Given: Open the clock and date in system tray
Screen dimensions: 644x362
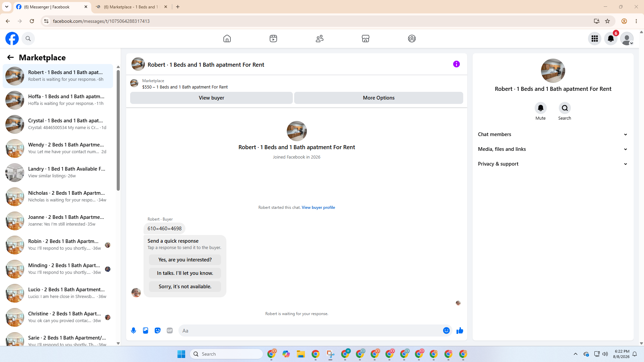Looking at the screenshot, I should pos(621,354).
